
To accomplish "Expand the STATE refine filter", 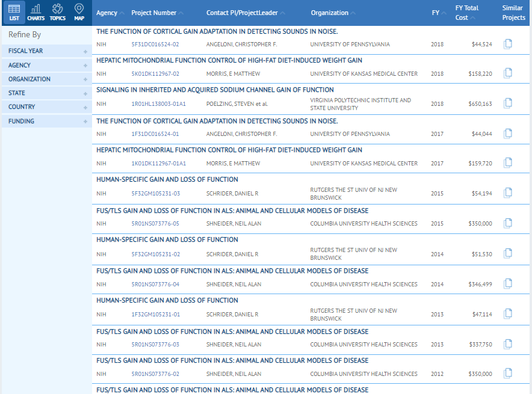I will (47, 93).
